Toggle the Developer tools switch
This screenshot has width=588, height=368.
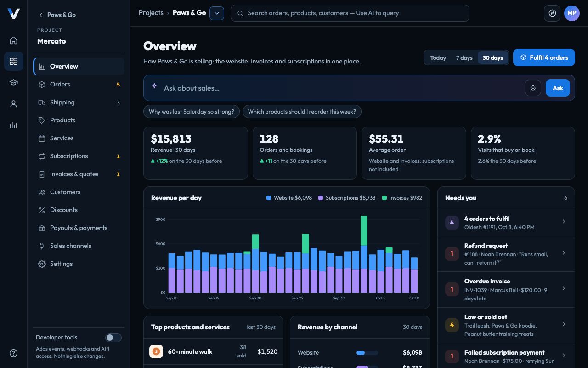(x=113, y=338)
